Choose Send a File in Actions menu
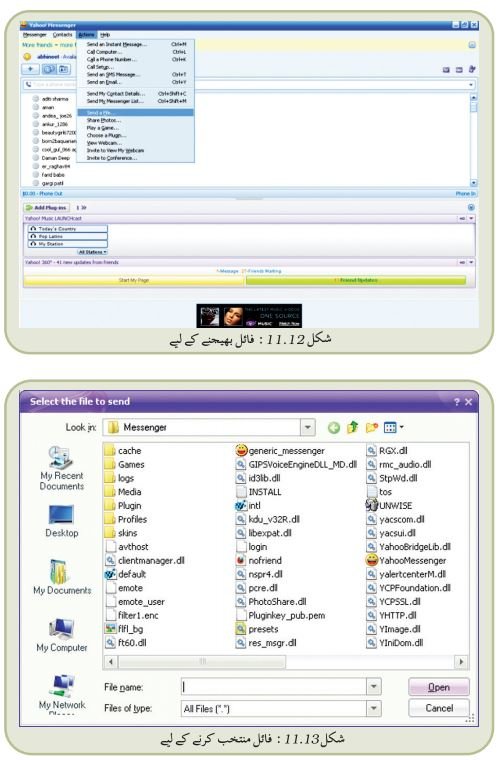This screenshot has height=760, width=503. (x=136, y=112)
